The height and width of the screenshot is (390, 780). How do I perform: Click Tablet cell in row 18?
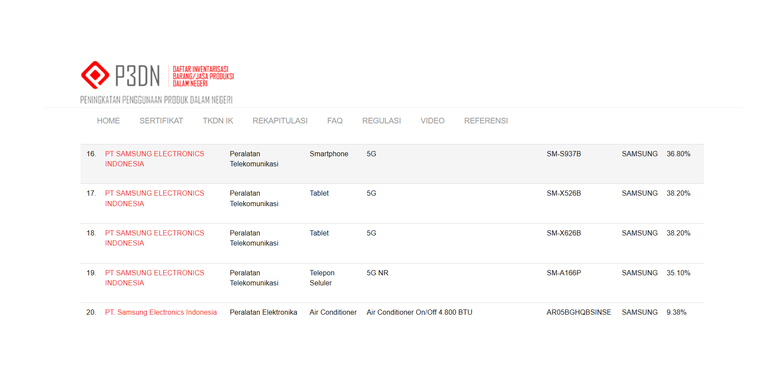click(x=319, y=233)
